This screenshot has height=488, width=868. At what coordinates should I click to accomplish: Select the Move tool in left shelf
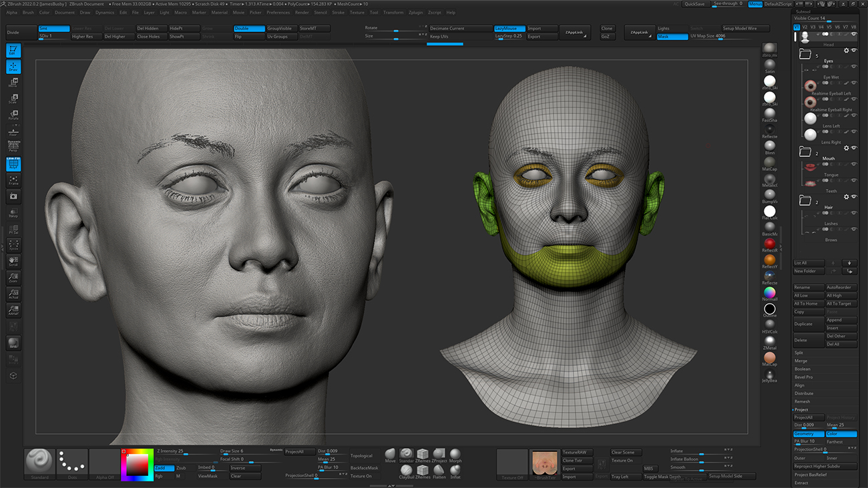[13, 83]
